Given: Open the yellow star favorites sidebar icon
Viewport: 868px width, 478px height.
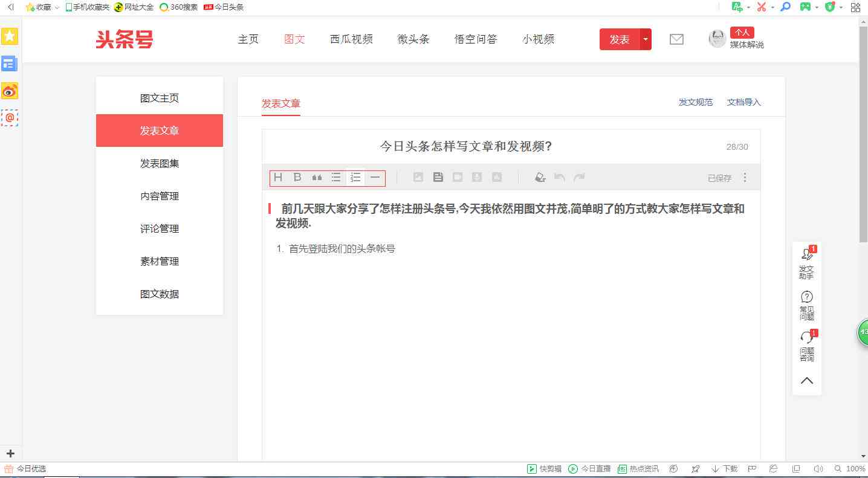Looking at the screenshot, I should [x=10, y=36].
